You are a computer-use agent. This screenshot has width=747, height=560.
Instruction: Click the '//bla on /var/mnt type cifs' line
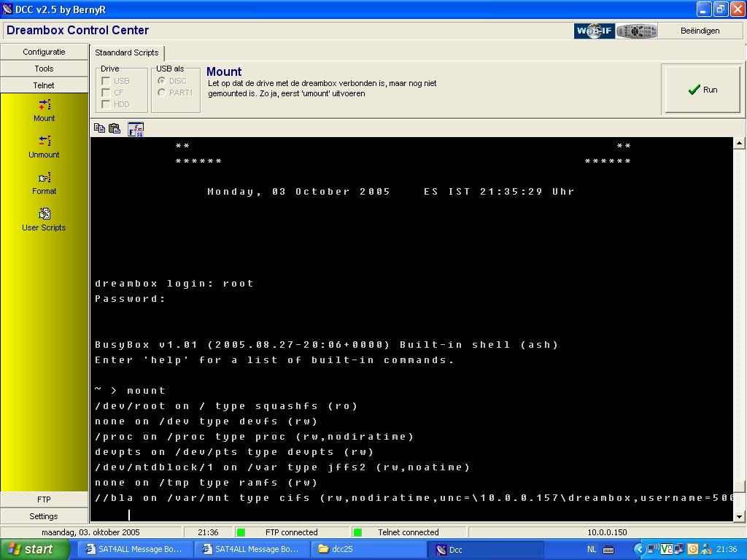pos(414,497)
